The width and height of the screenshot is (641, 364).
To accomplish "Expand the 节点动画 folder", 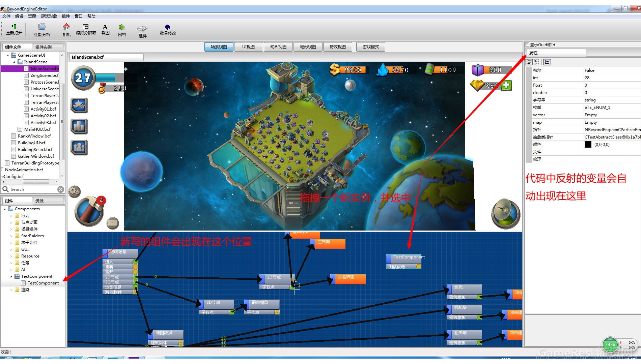I will (x=11, y=222).
